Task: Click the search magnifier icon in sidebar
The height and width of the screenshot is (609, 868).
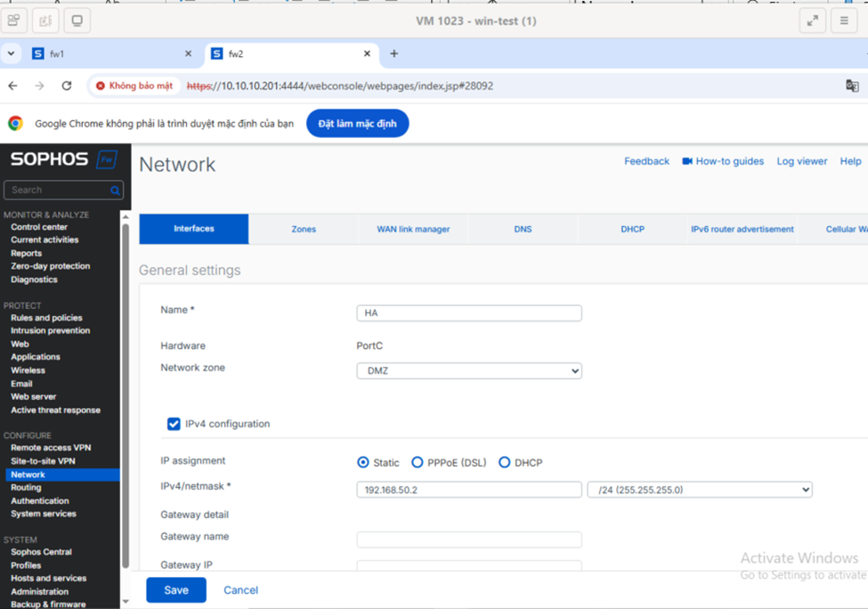Action: point(115,191)
